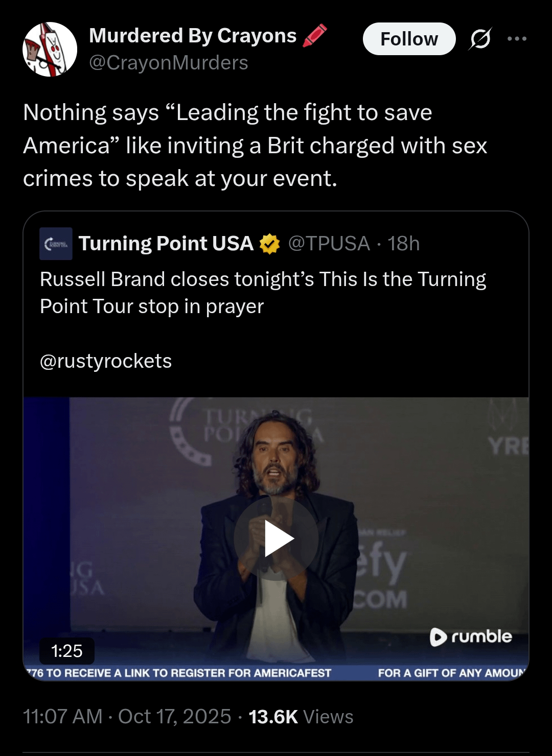This screenshot has width=552, height=756.
Task: Click the red crayon emoji beside the name
Action: coord(314,36)
